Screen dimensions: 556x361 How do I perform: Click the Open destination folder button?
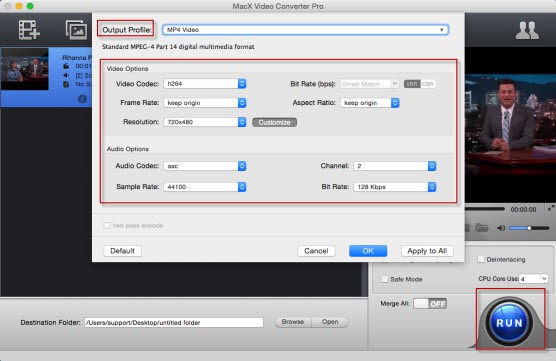pos(330,322)
